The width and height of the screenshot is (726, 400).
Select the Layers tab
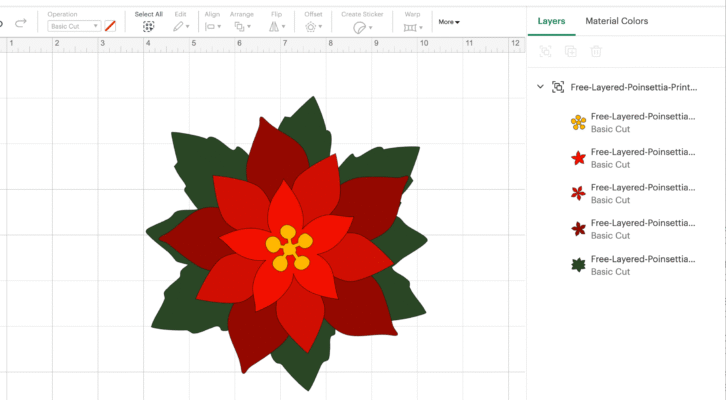pyautogui.click(x=551, y=20)
